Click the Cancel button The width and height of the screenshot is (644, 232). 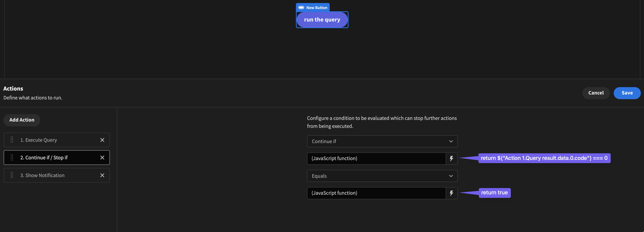[x=596, y=93]
